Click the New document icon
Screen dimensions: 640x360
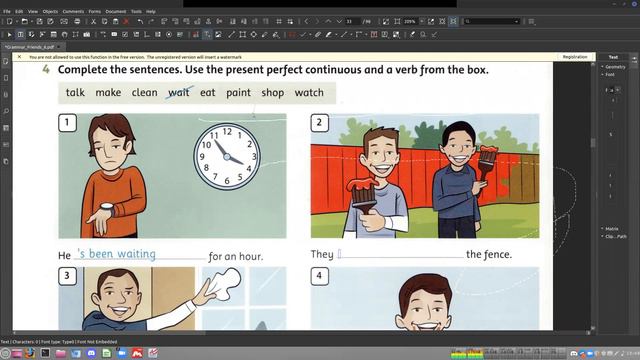(9, 21)
